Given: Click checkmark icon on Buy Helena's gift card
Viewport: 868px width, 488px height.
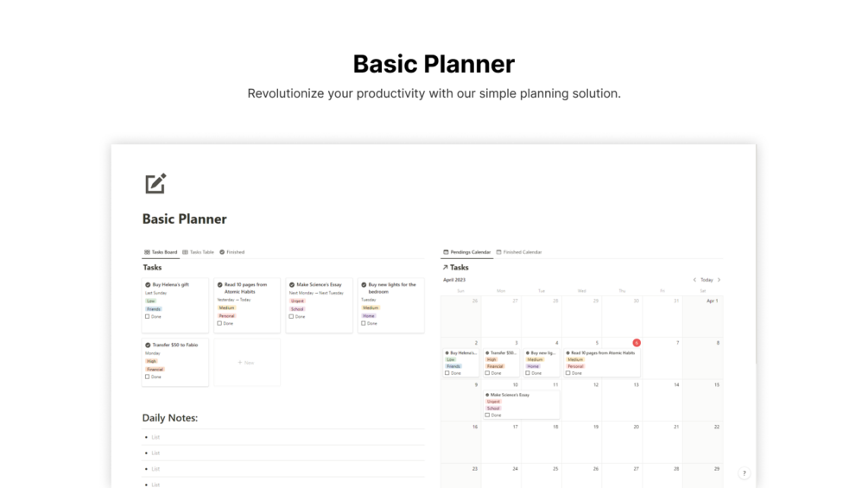Looking at the screenshot, I should 148,284.
